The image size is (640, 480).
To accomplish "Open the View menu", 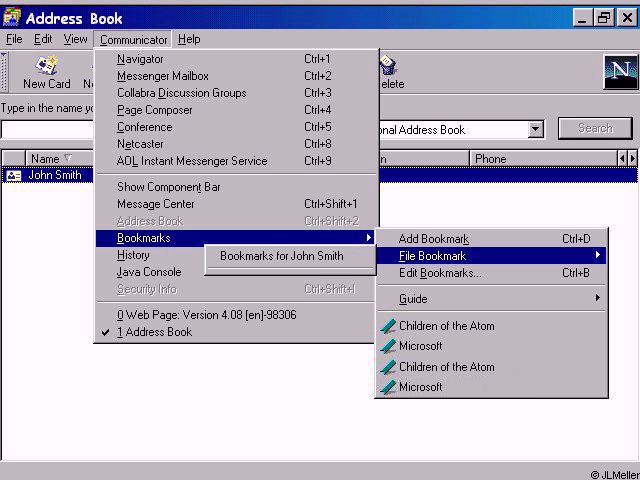I will click(x=75, y=39).
